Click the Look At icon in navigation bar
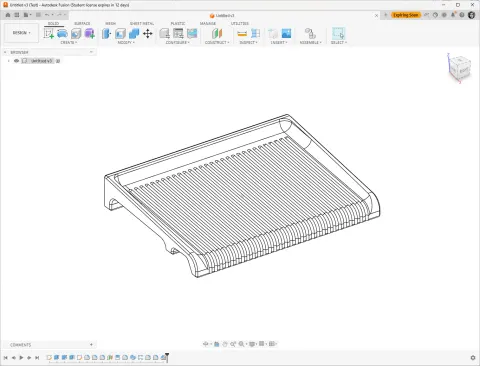This screenshot has height=366, width=480. pos(217,344)
